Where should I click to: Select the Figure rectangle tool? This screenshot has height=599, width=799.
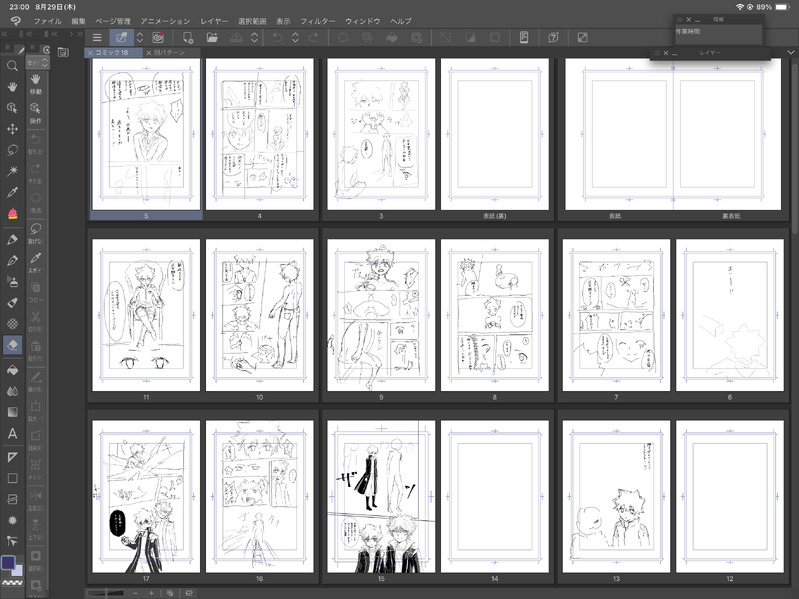pos(12,478)
